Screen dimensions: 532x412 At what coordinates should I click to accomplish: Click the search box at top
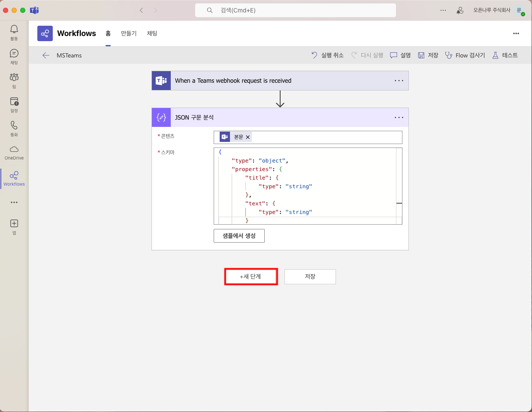295,10
